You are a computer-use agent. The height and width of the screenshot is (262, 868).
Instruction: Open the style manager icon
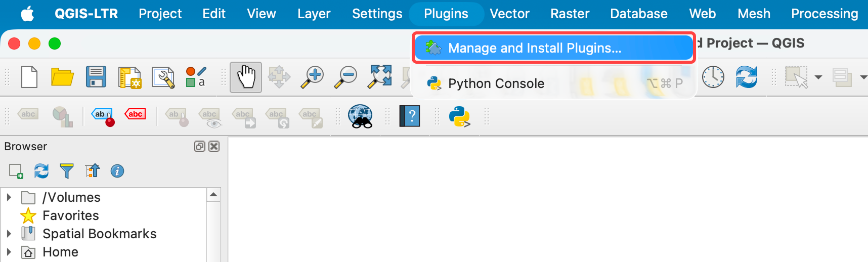(x=196, y=77)
